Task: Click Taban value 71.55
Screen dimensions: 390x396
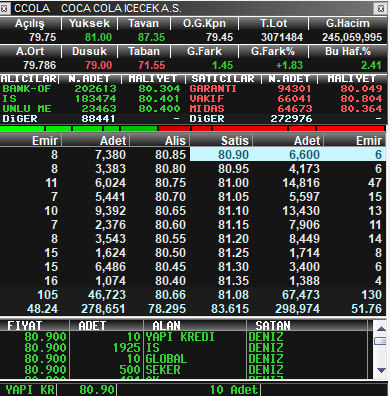Action: [151, 65]
